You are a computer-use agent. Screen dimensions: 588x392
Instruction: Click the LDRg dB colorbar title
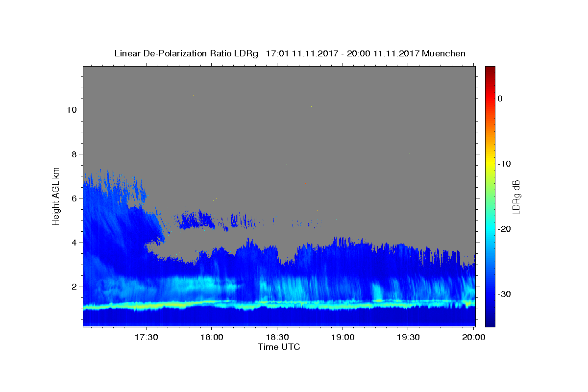pyautogui.click(x=516, y=196)
